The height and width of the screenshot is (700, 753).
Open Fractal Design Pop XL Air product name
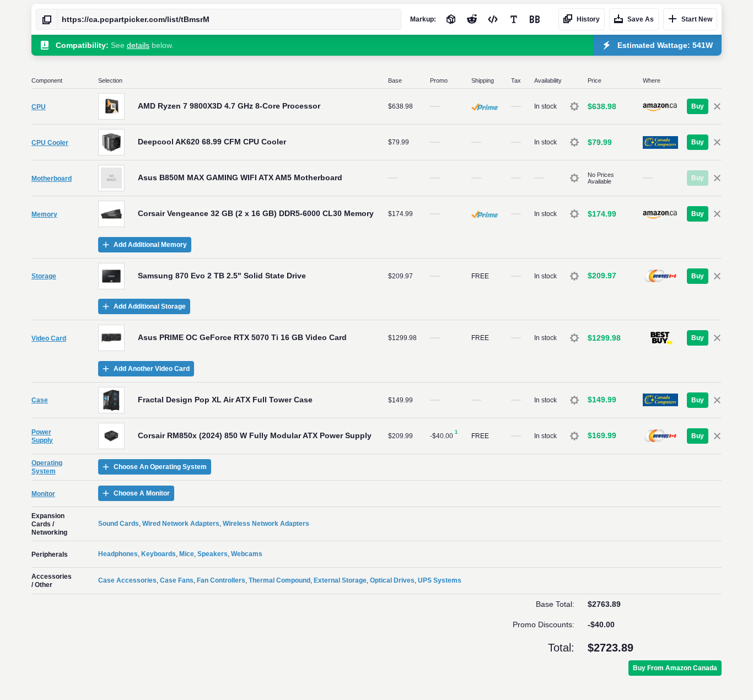(225, 400)
